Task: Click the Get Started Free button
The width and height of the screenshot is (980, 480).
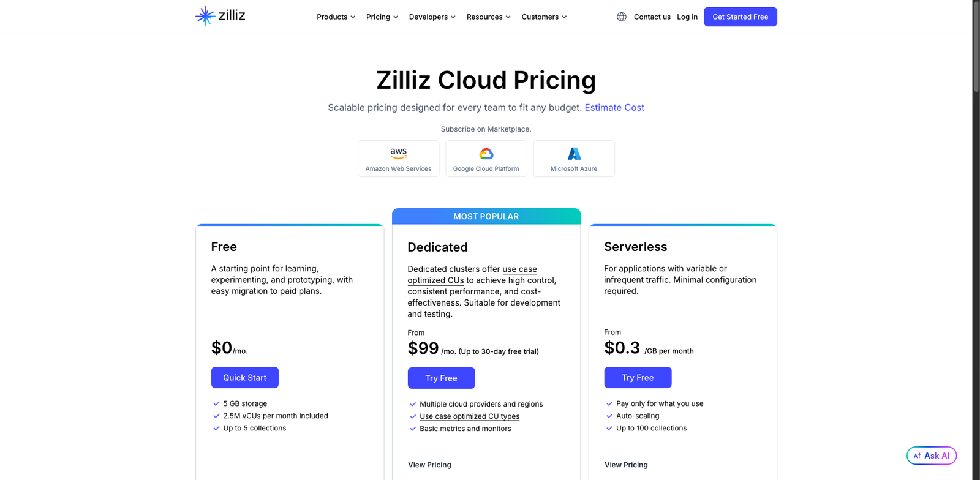Action: 740,17
